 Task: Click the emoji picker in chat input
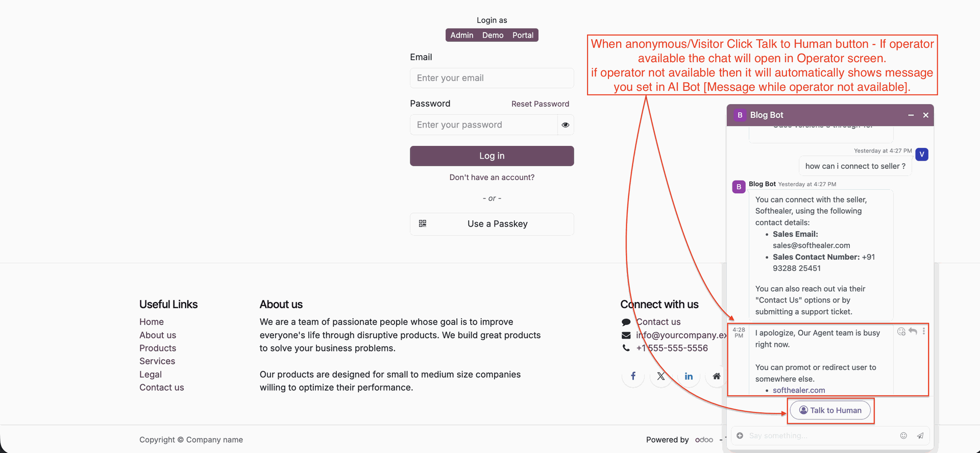[x=903, y=436]
